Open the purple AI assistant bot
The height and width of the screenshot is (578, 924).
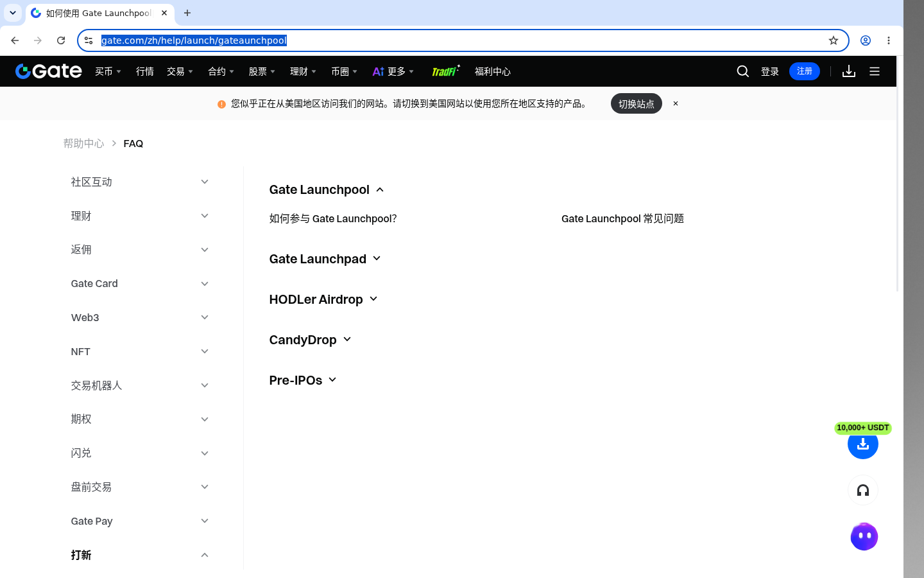click(x=864, y=537)
